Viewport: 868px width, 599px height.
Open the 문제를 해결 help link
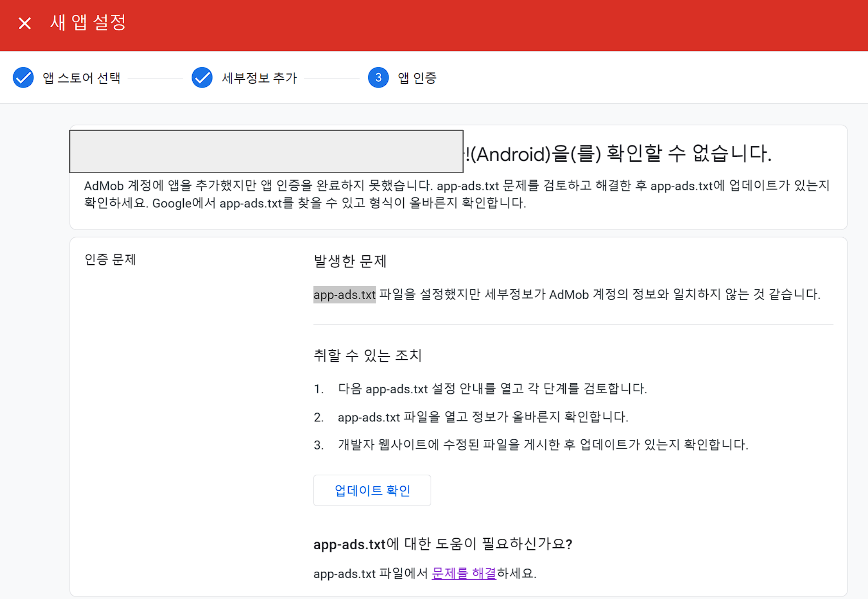464,573
